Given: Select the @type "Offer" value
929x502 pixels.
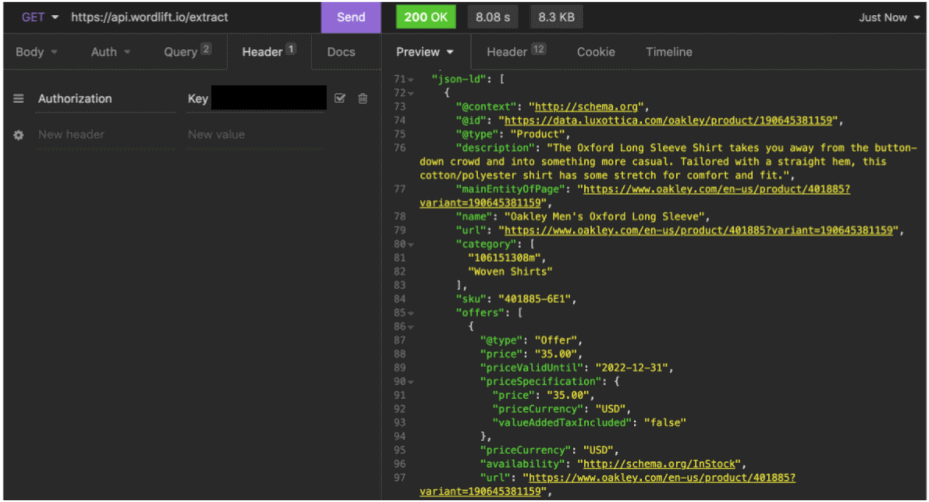Looking at the screenshot, I should click(555, 340).
